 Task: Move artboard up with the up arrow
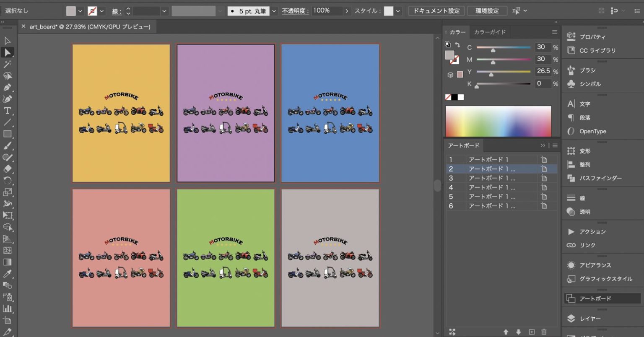506,332
